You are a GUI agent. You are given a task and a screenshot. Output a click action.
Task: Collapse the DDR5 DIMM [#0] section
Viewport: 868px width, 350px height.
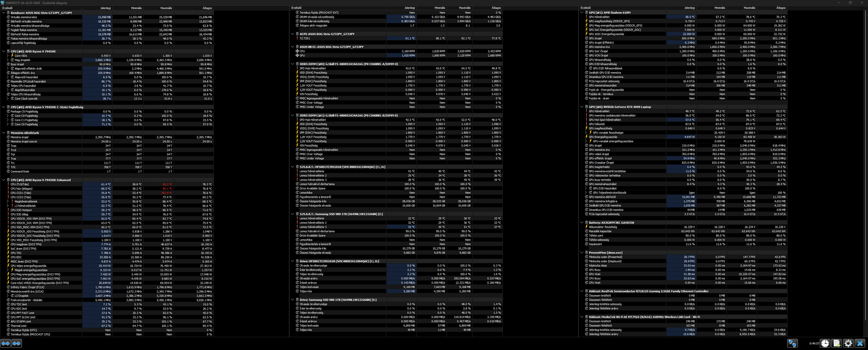tap(293, 64)
